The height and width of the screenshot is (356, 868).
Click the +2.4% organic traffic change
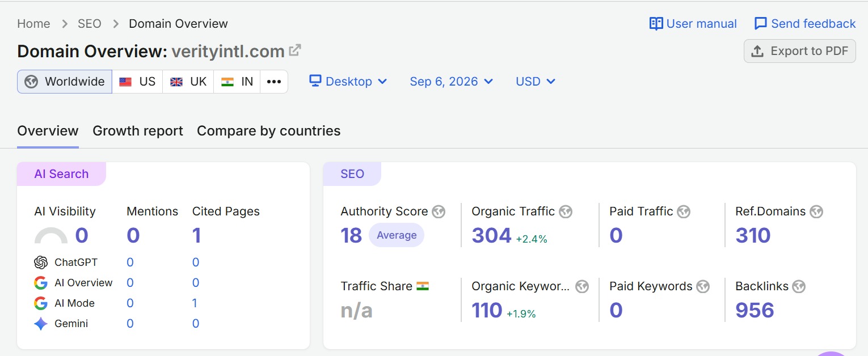click(x=532, y=239)
